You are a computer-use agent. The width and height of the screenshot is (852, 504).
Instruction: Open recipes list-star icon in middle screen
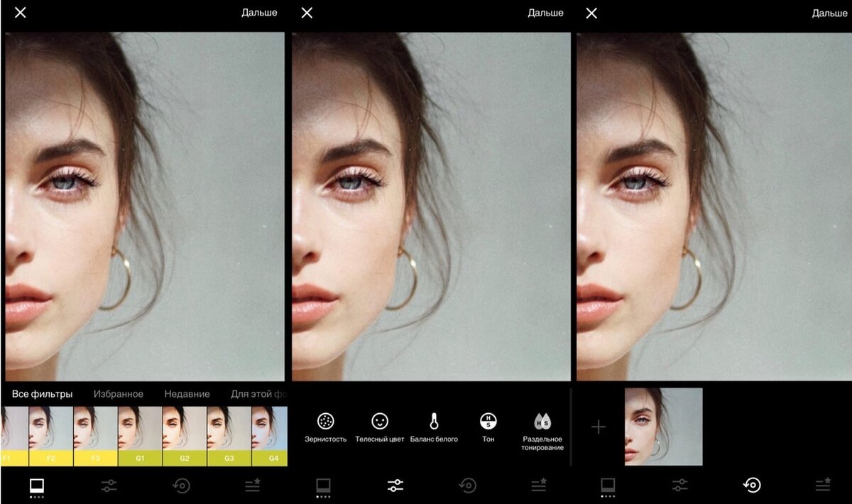point(539,486)
